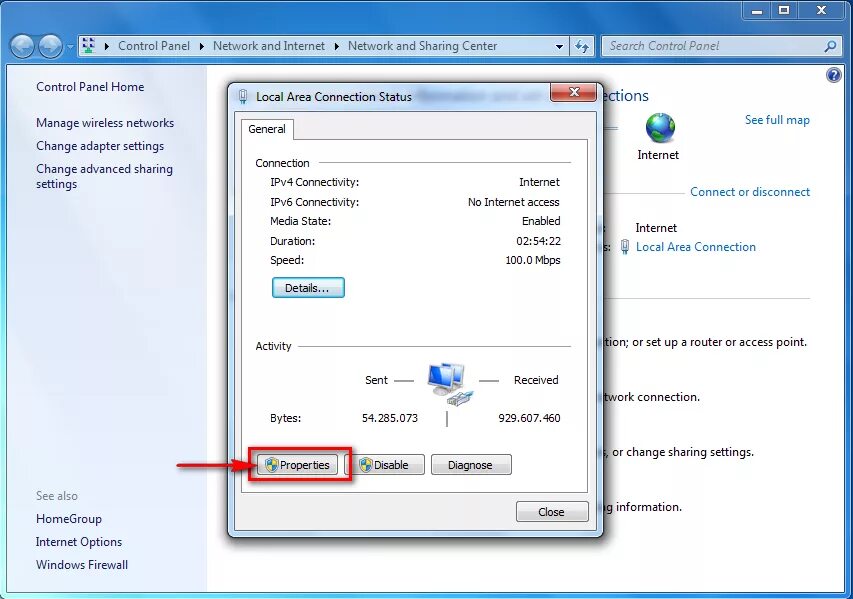
Task: Click the network plug icon in the dialog title
Action: click(x=243, y=97)
